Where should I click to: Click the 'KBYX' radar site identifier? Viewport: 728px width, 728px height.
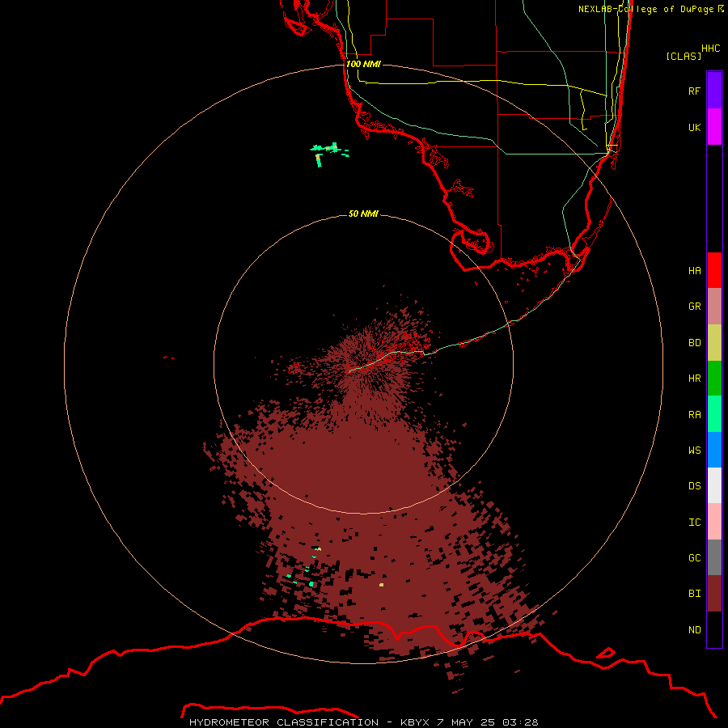417,722
